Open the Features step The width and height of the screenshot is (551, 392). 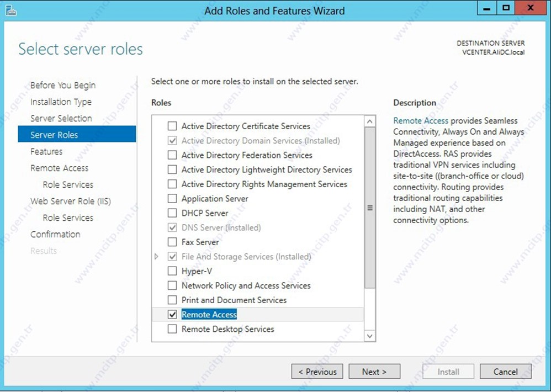46,151
